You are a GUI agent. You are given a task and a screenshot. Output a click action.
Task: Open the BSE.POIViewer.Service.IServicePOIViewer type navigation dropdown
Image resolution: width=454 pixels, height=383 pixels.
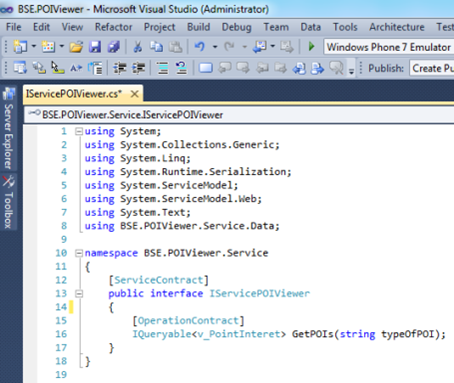(x=239, y=115)
